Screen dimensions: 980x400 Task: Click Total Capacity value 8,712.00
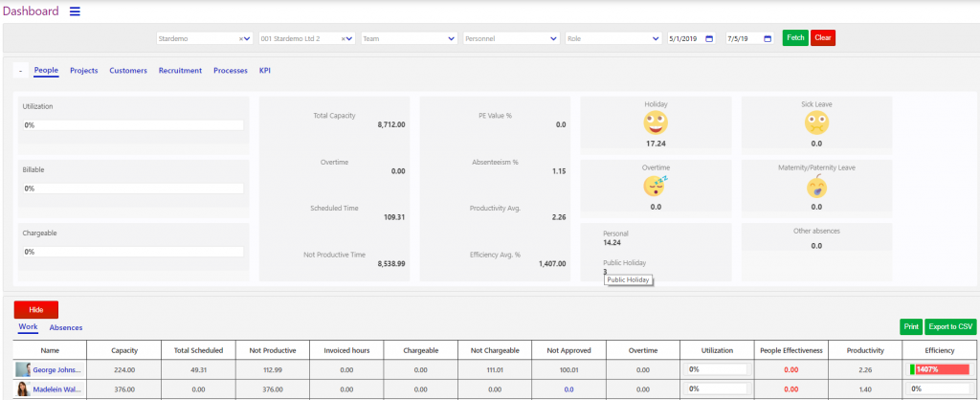coord(391,124)
